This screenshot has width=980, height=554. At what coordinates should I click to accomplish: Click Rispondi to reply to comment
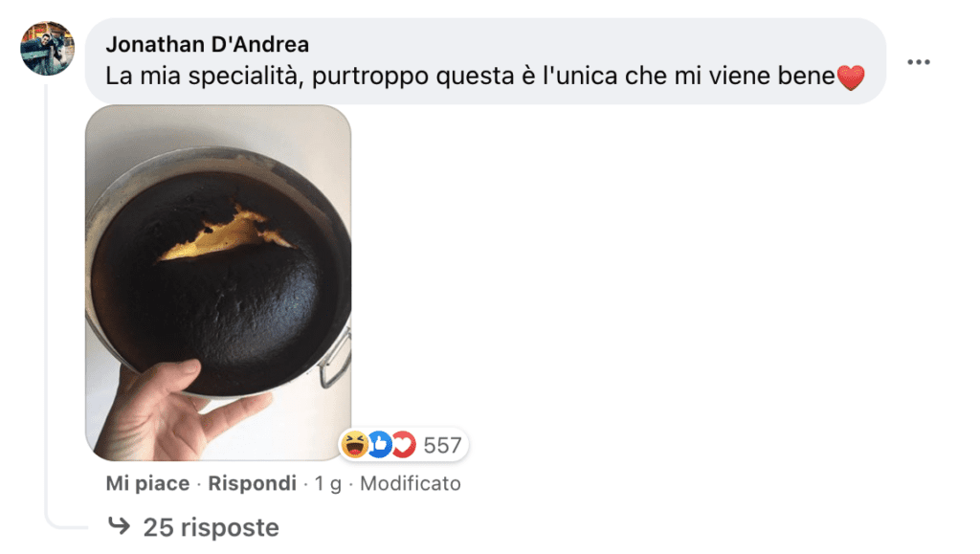(x=252, y=483)
